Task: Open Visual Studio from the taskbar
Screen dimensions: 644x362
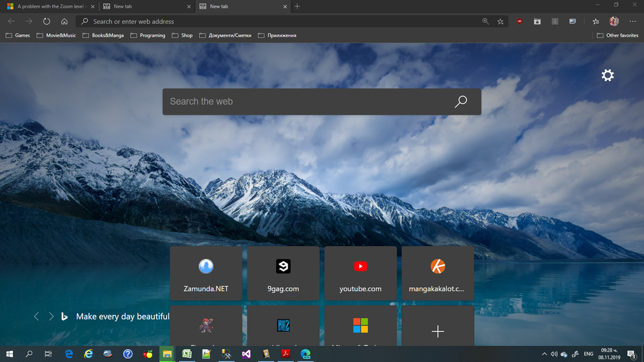Action: click(x=246, y=354)
